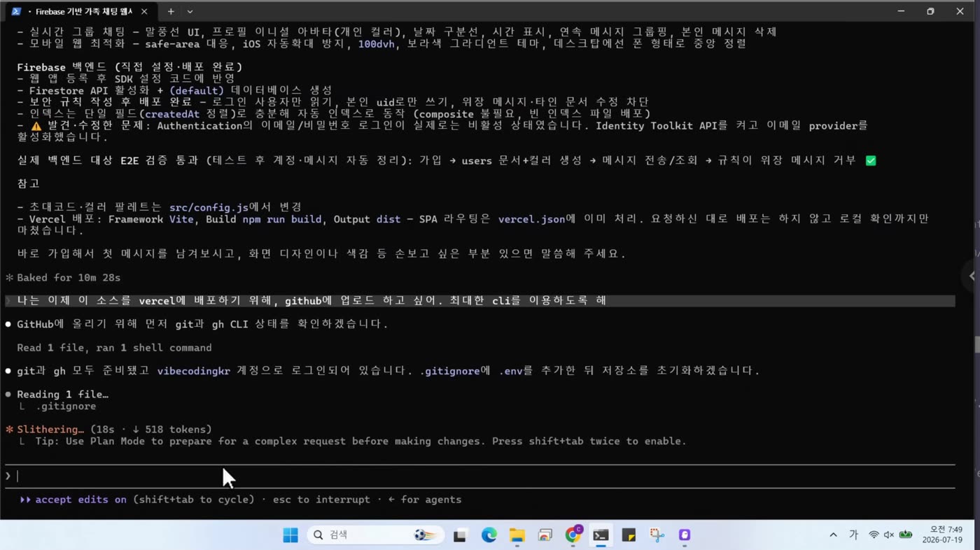980x550 pixels.
Task: Open File Explorer from taskbar
Action: click(x=517, y=535)
